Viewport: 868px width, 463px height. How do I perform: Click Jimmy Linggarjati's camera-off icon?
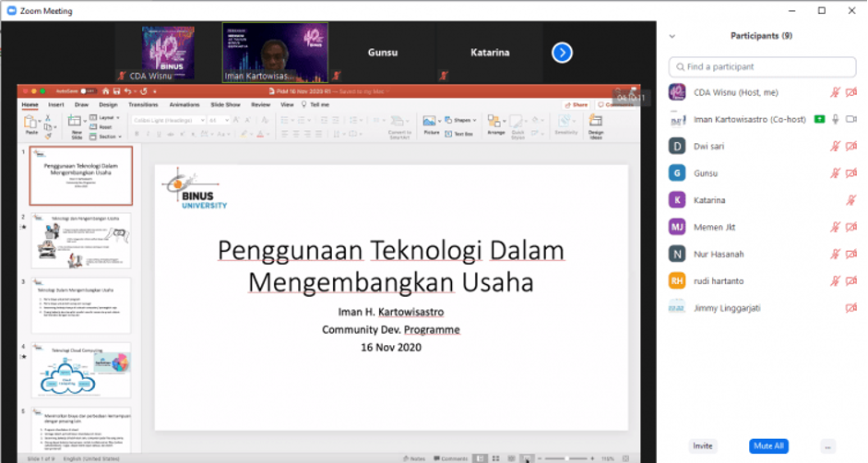(850, 307)
